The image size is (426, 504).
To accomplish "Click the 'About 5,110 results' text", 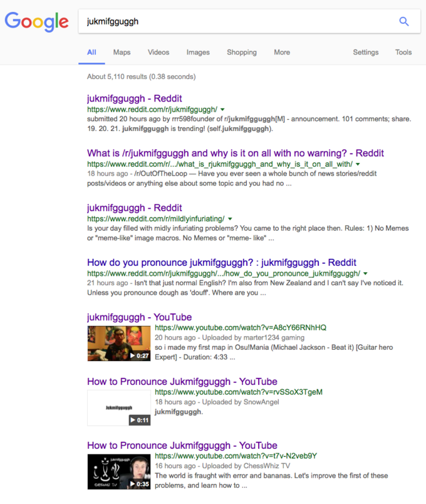I will pos(142,76).
